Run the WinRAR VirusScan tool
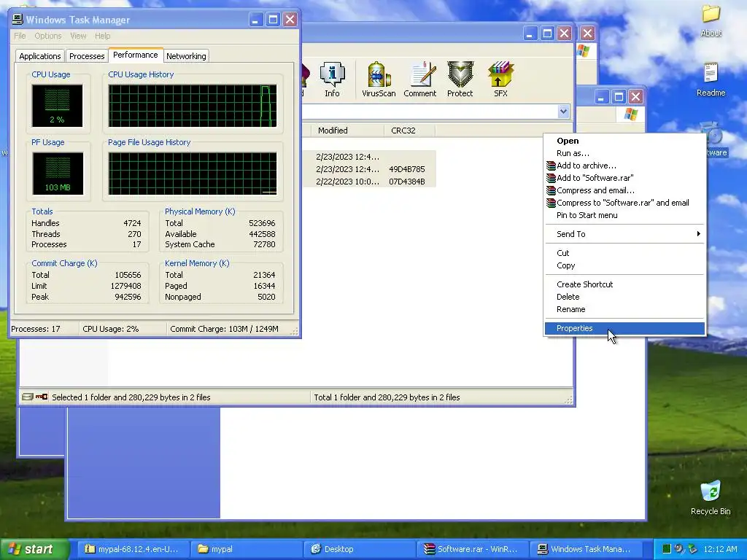 coord(379,79)
